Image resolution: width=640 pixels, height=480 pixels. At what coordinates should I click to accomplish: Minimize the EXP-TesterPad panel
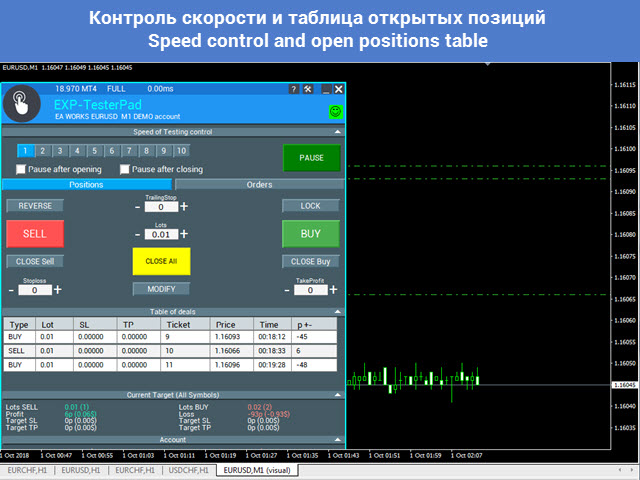pos(326,89)
